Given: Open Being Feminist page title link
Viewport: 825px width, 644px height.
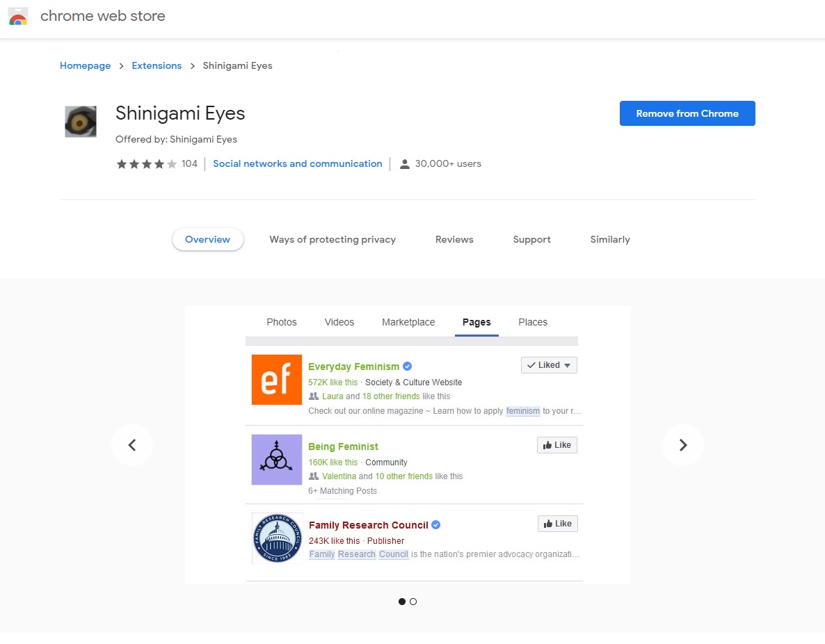Looking at the screenshot, I should click(x=343, y=446).
